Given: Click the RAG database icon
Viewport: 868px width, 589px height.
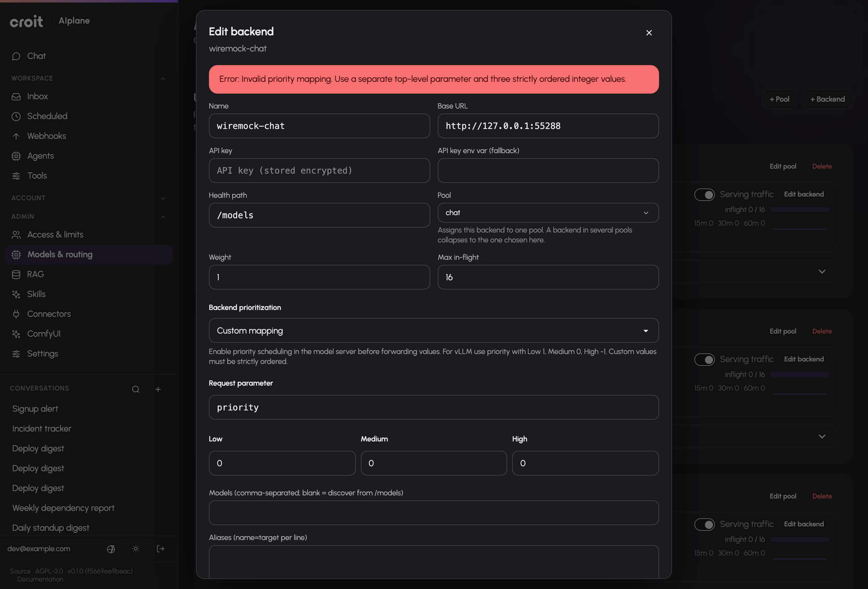Looking at the screenshot, I should (16, 274).
